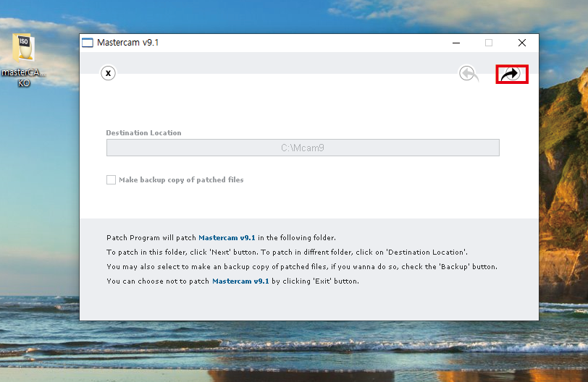Close the Mastercam v9.1 window
The image size is (588, 382).
[521, 43]
